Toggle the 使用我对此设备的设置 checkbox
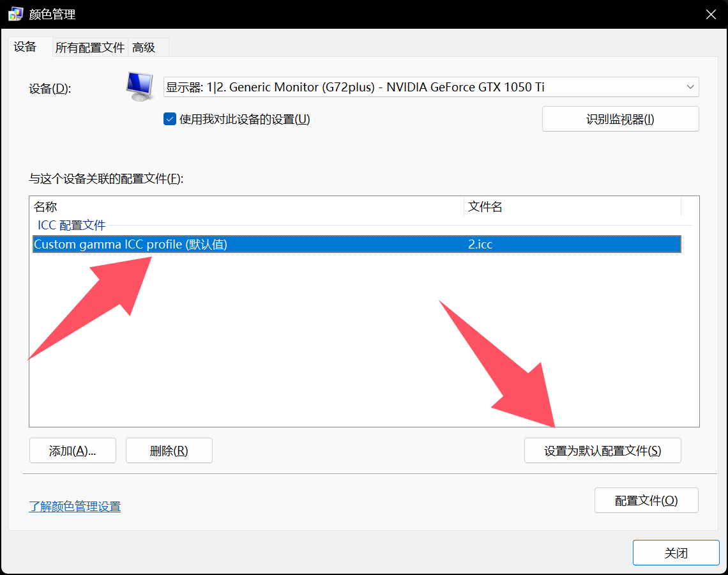Image resolution: width=728 pixels, height=575 pixels. 170,119
